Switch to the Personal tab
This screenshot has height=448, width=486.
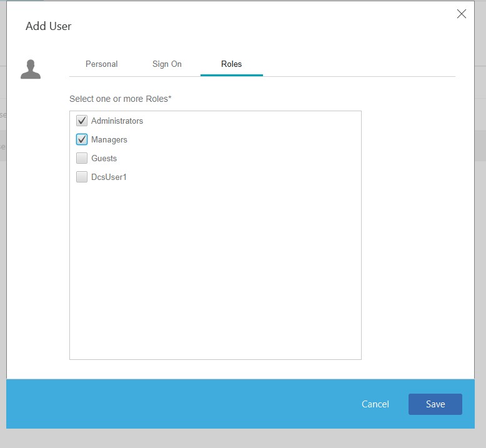click(101, 64)
